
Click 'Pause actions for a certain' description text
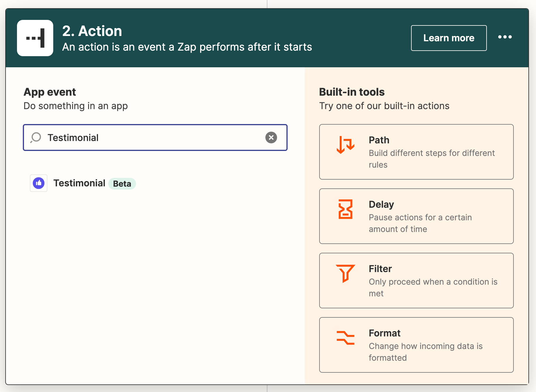click(x=420, y=217)
